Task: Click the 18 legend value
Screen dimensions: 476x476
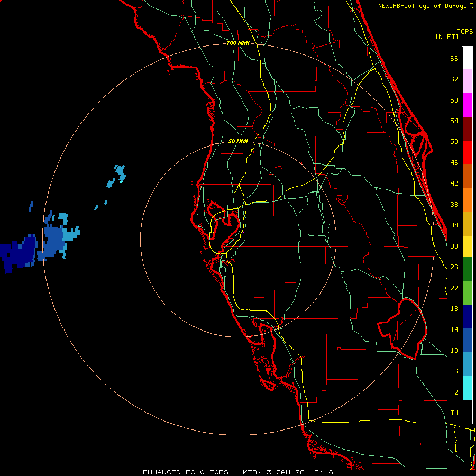Action: coord(454,309)
